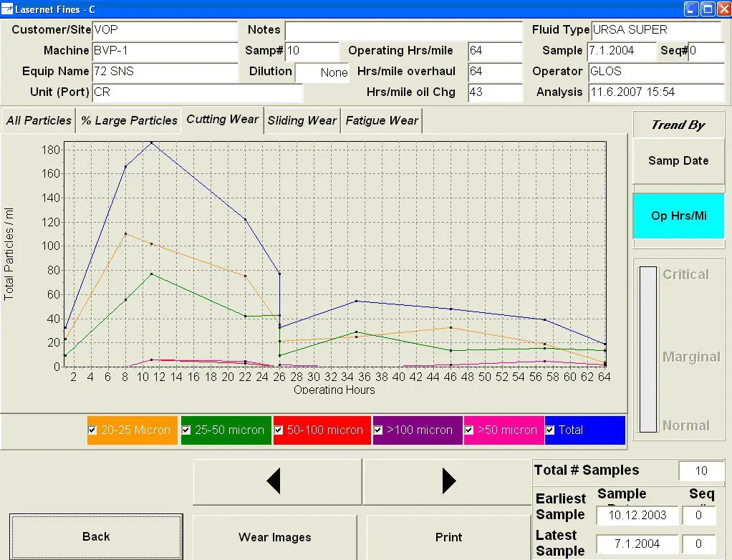Screen dimensions: 732x560
Task: Click the Lasernet Fines title bar icon
Action: pyautogui.click(x=7, y=9)
